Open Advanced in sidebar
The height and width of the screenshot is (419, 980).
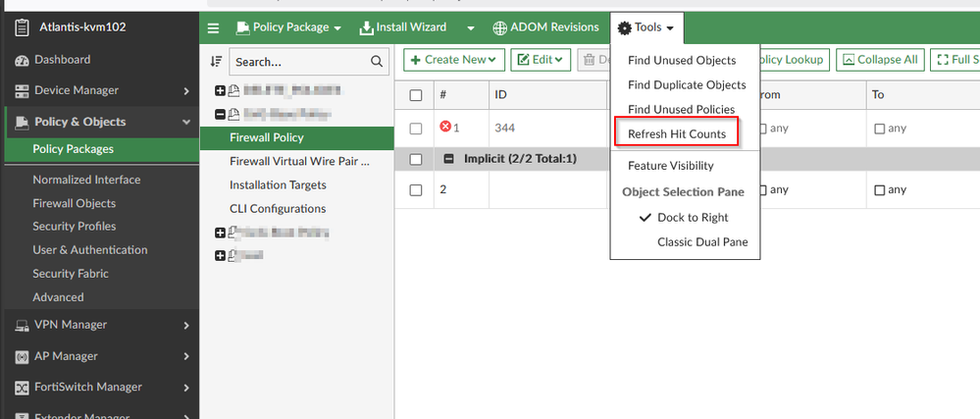click(58, 297)
